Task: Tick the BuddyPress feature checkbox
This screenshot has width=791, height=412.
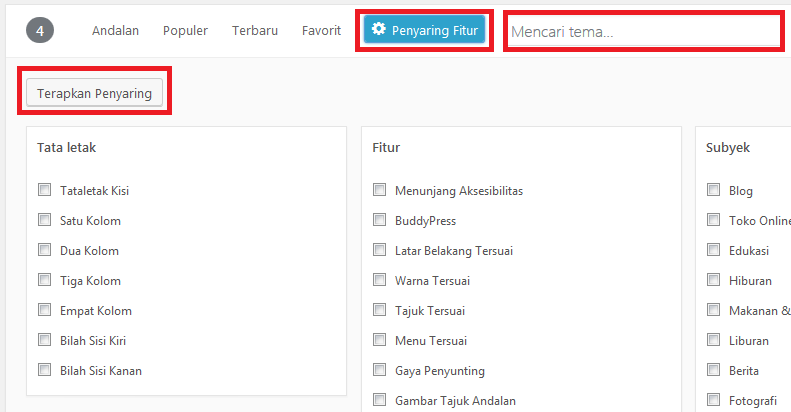Action: point(379,220)
